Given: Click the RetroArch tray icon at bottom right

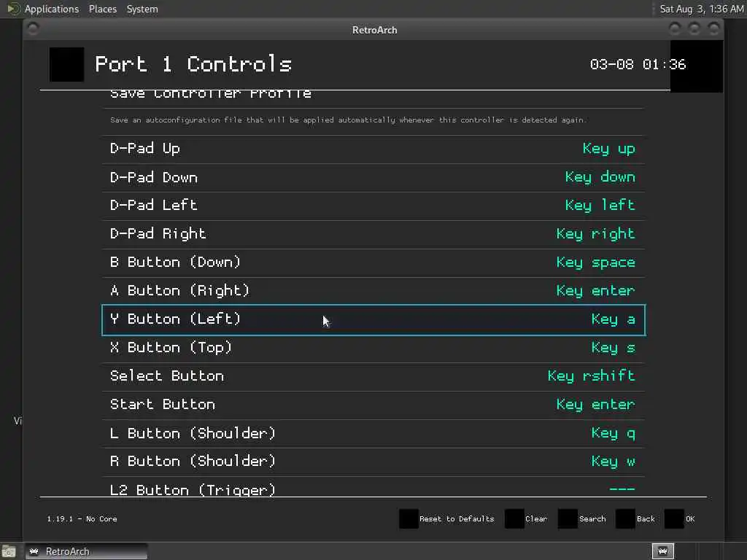Looking at the screenshot, I should (662, 551).
